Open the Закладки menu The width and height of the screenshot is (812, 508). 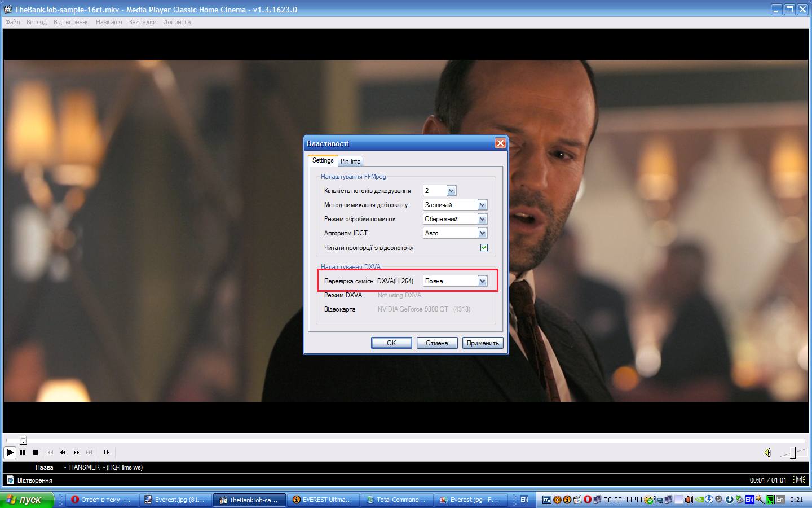[x=143, y=22]
